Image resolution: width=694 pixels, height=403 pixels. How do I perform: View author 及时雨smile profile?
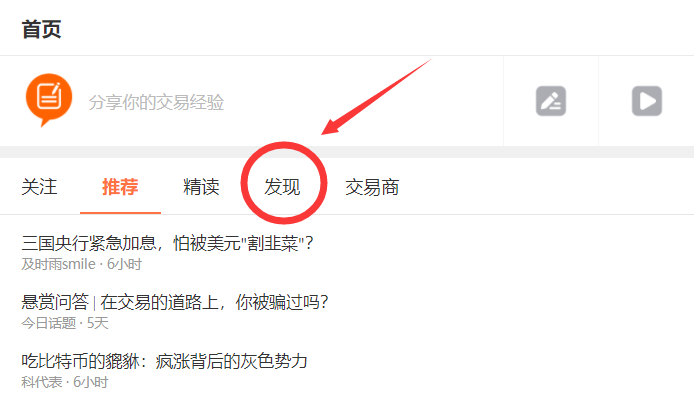point(58,264)
